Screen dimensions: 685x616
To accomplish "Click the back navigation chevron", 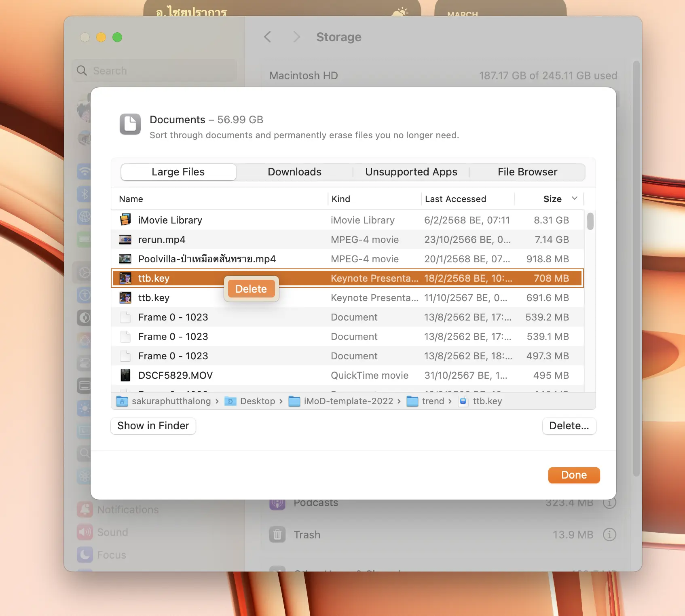I will pyautogui.click(x=268, y=37).
